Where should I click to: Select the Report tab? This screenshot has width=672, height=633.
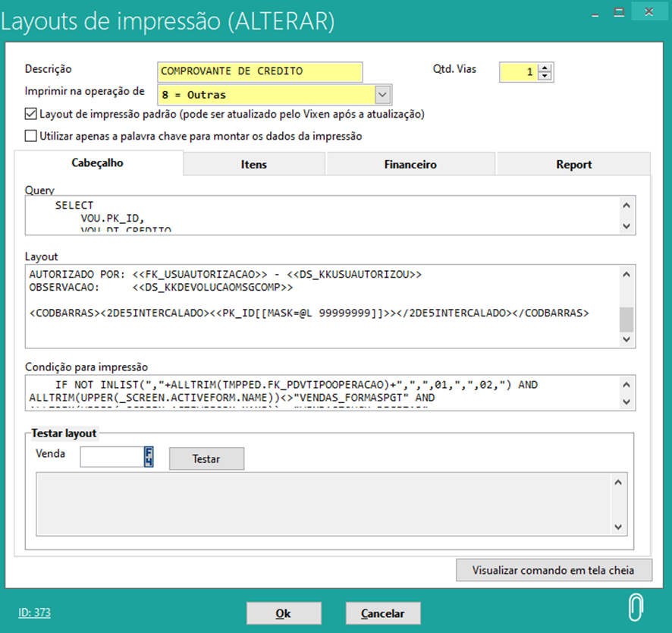[573, 164]
